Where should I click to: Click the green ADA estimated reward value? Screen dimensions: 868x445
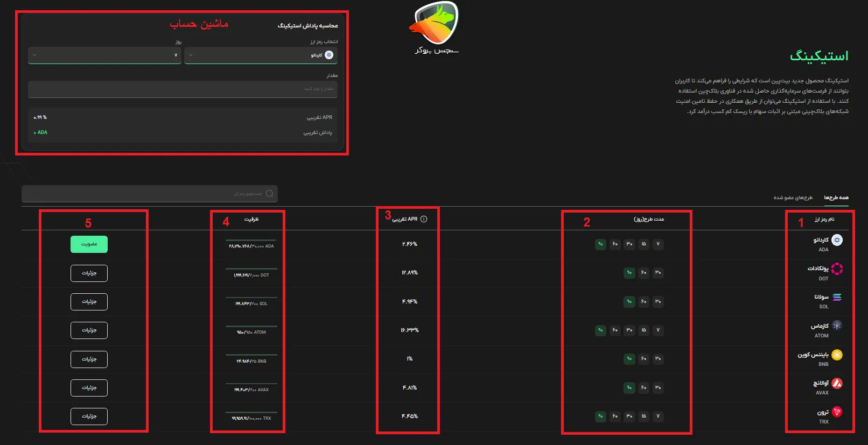click(40, 132)
